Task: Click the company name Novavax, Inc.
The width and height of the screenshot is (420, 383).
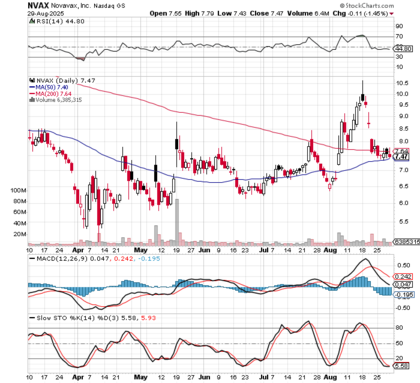Action: pyautogui.click(x=70, y=6)
